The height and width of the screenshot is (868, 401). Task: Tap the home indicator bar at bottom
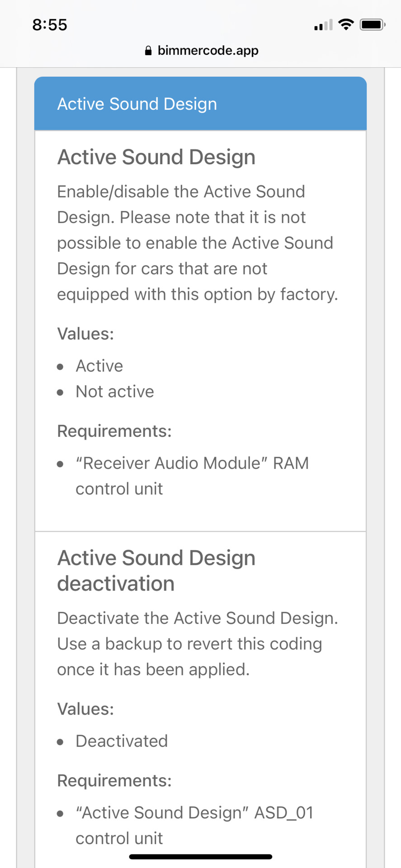pyautogui.click(x=200, y=857)
